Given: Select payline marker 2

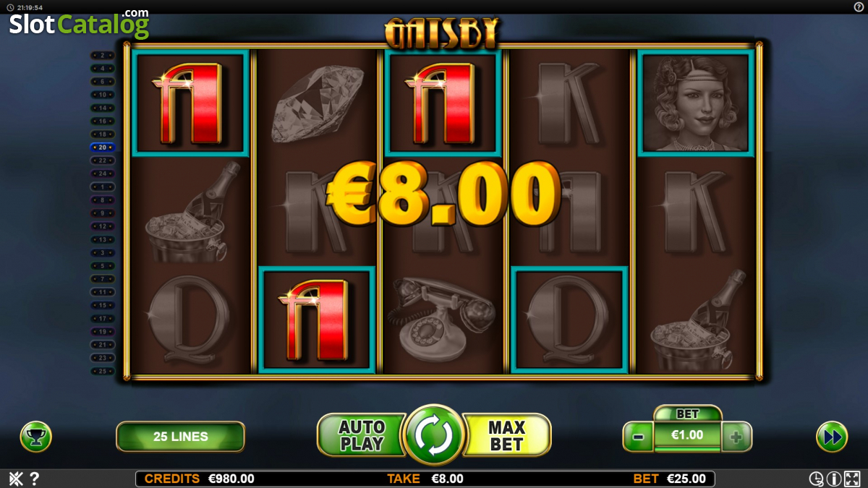Looking at the screenshot, I should (102, 55).
